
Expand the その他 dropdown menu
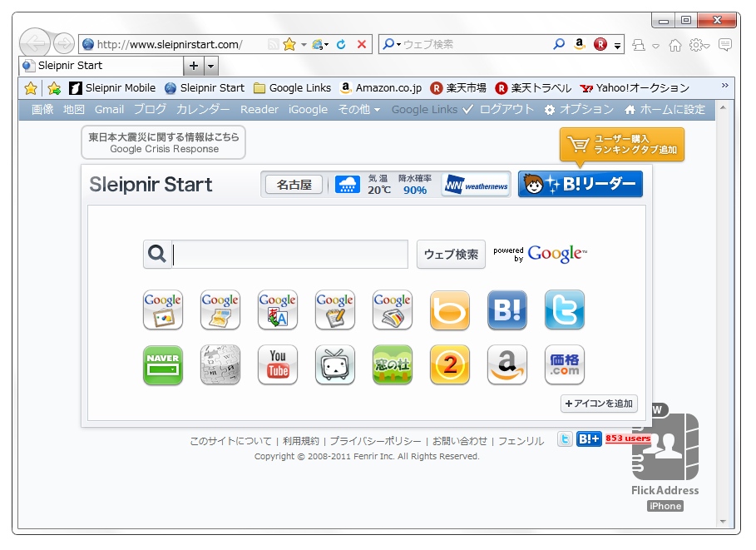pos(359,110)
